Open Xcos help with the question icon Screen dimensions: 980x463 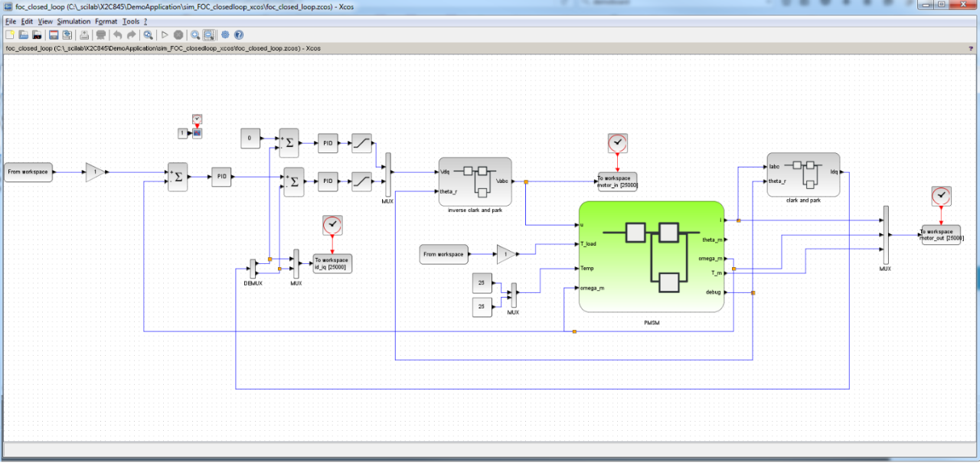(x=239, y=34)
